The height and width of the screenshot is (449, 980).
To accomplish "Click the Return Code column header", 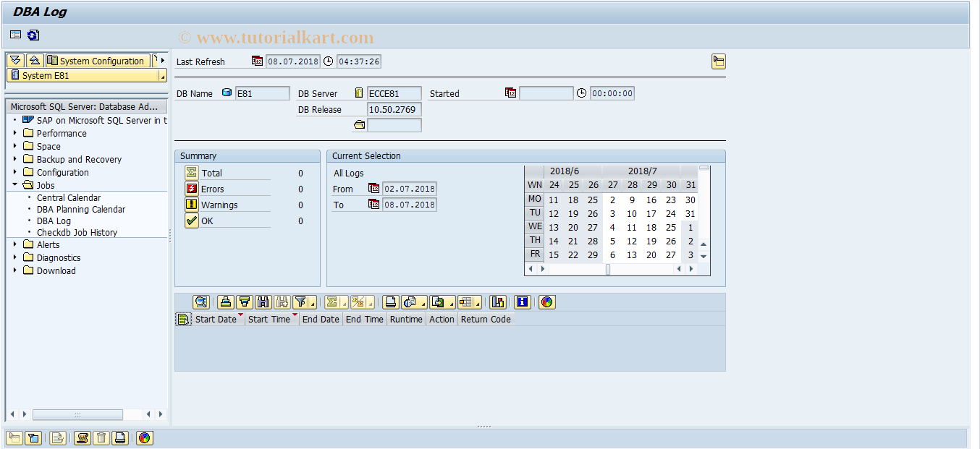I will pyautogui.click(x=486, y=319).
